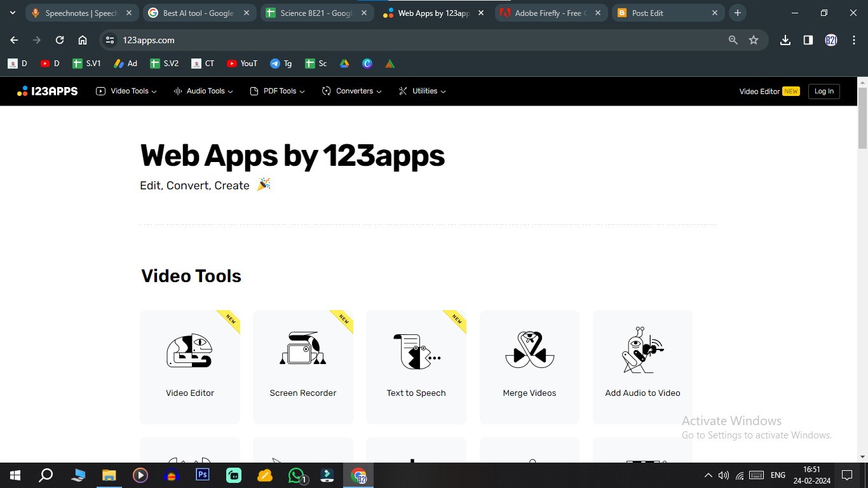
Task: Expand the Audio Tools menu
Action: pyautogui.click(x=203, y=91)
